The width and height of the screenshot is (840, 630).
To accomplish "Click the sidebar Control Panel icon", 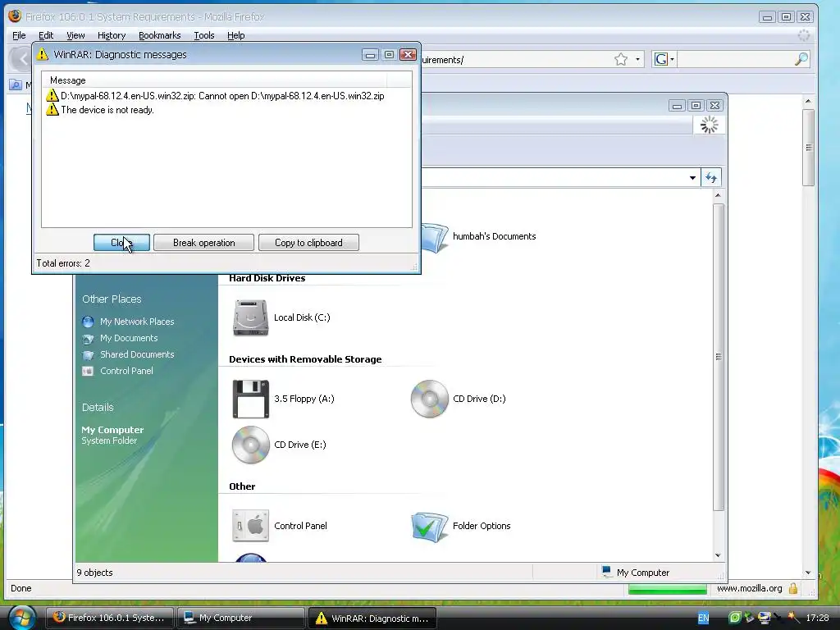I will click(88, 371).
